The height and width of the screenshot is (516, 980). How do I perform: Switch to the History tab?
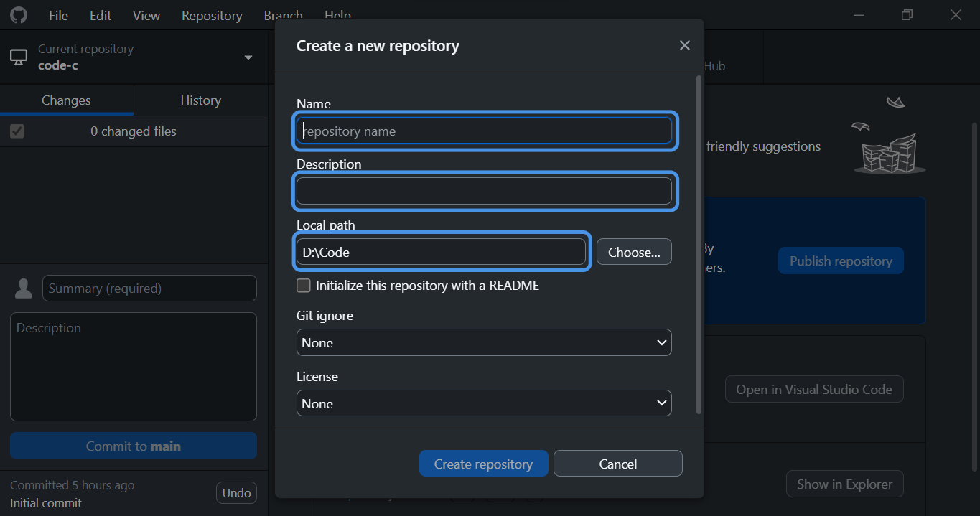(x=200, y=100)
